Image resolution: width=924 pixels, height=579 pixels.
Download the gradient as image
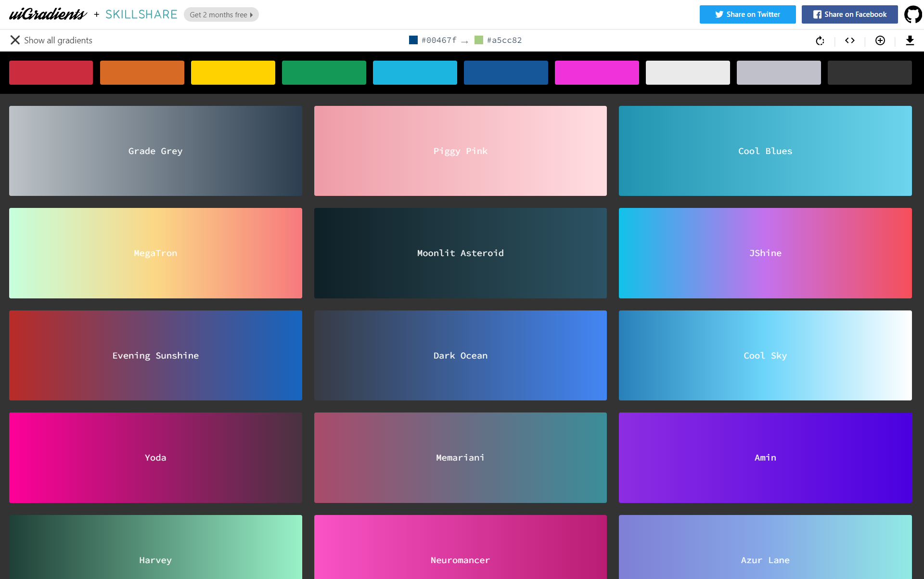click(910, 40)
